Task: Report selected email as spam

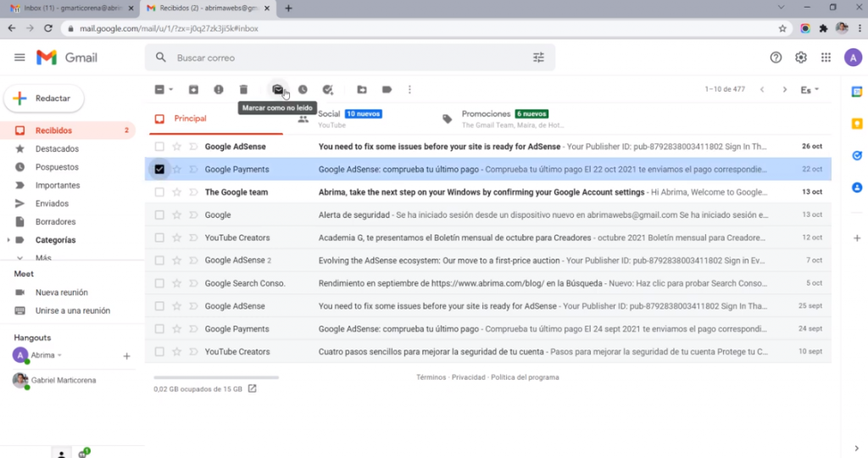Action: pyautogui.click(x=219, y=90)
